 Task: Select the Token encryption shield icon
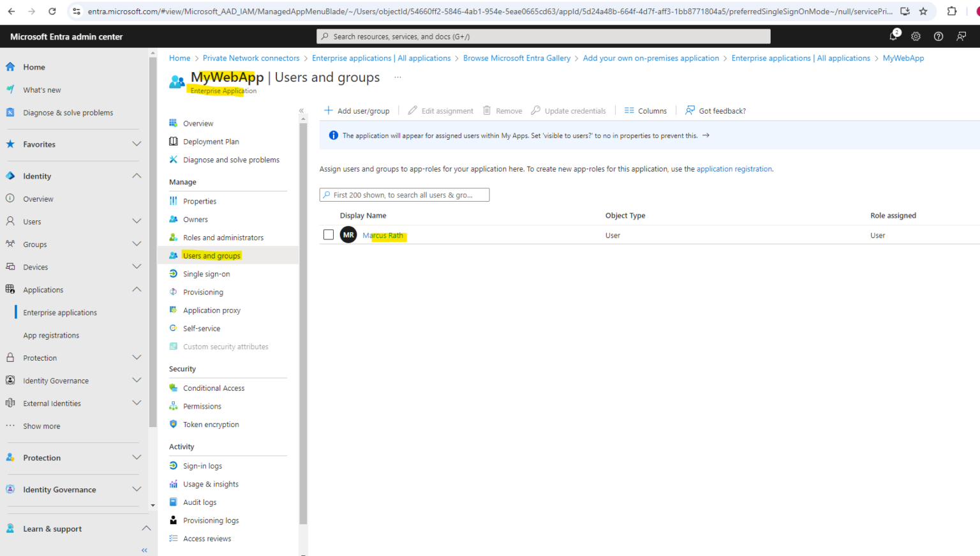coord(173,424)
